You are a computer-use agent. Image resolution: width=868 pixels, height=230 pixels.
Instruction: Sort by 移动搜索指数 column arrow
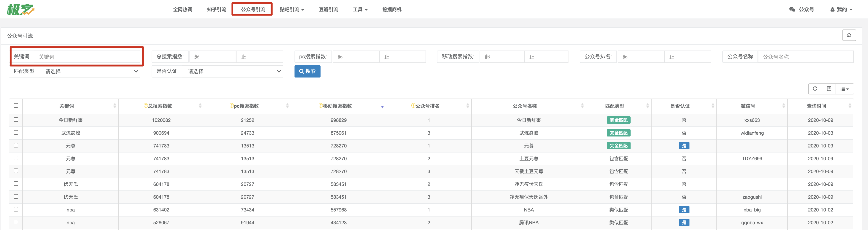(382, 107)
